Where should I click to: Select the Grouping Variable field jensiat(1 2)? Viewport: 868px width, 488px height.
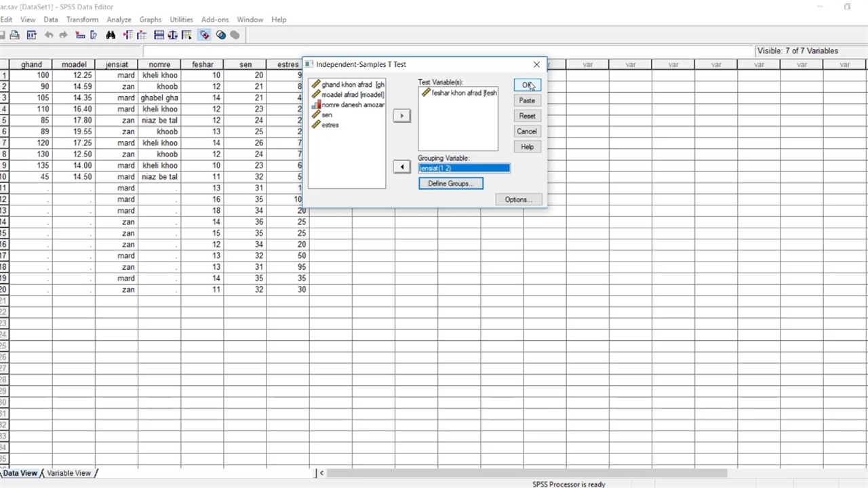[x=464, y=168]
